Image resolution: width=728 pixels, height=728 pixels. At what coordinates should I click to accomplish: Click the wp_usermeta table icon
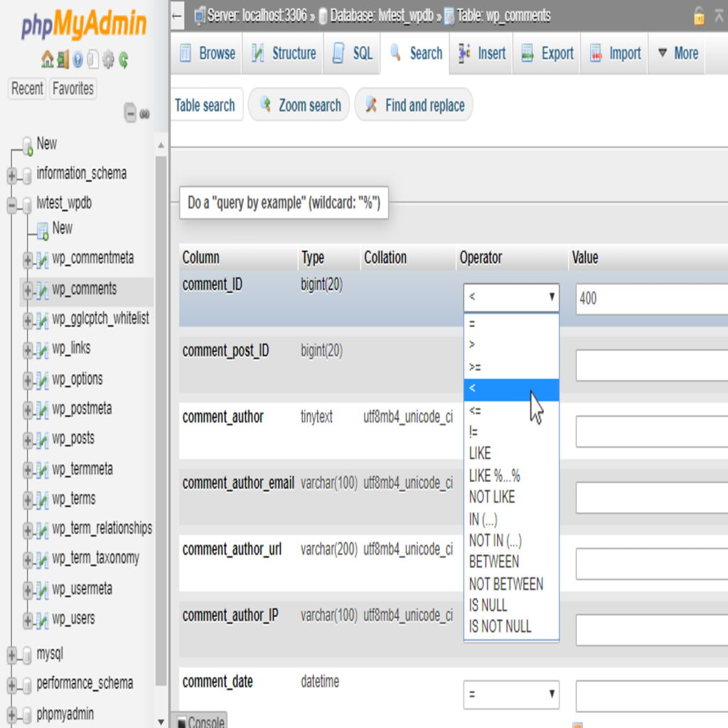(42, 590)
